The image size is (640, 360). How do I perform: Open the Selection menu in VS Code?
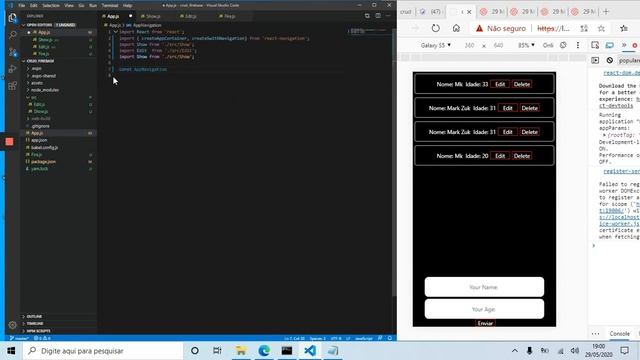pyautogui.click(x=51, y=6)
